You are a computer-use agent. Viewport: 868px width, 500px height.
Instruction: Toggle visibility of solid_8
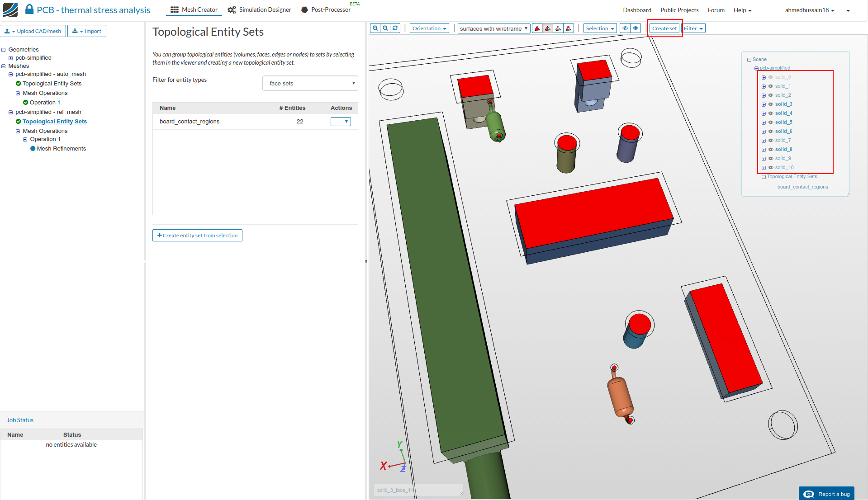tap(771, 150)
